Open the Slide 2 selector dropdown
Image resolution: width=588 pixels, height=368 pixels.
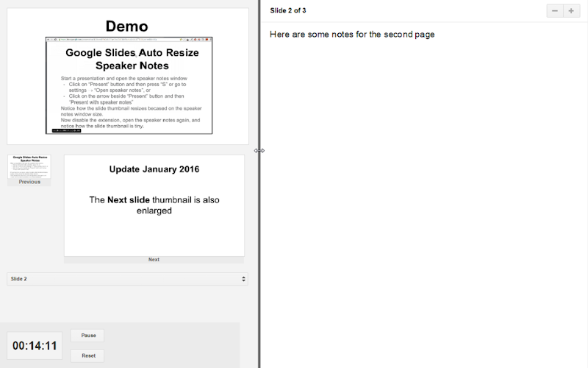pyautogui.click(x=127, y=279)
